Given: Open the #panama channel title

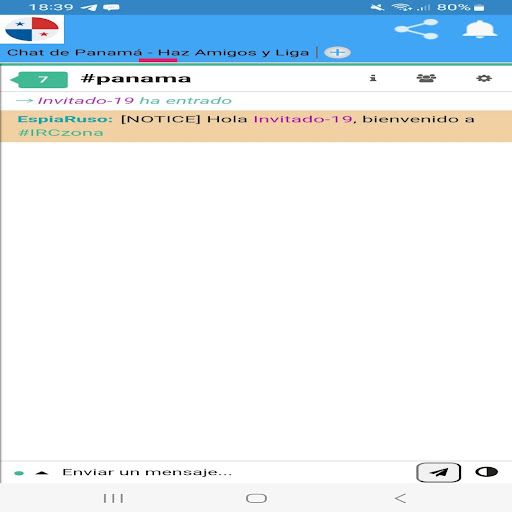Looking at the screenshot, I should point(136,79).
